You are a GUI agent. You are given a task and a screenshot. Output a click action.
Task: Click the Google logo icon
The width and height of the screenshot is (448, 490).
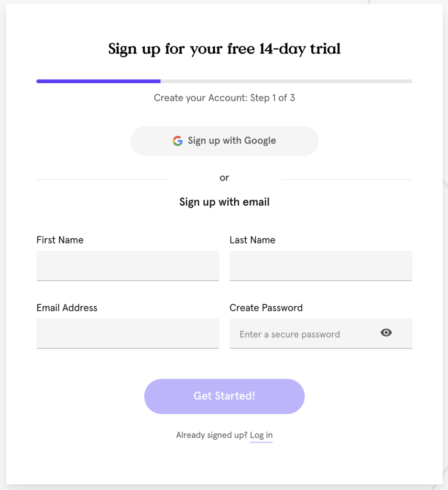(178, 141)
